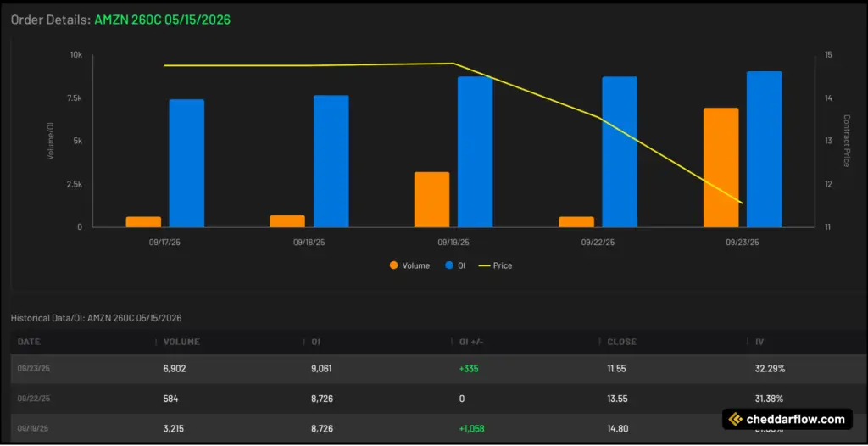Click the 09/22/25 date cell in table

coord(34,399)
